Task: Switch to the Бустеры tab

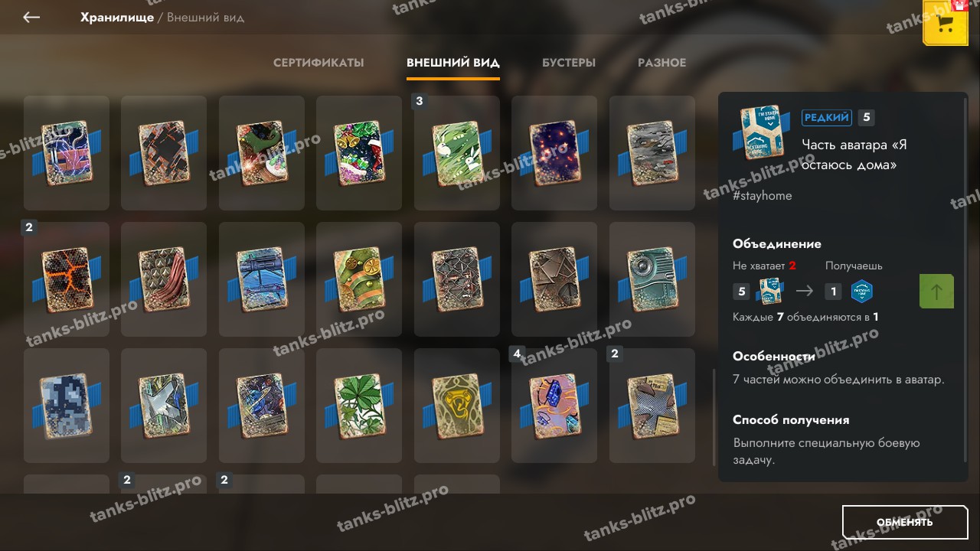Action: click(569, 63)
